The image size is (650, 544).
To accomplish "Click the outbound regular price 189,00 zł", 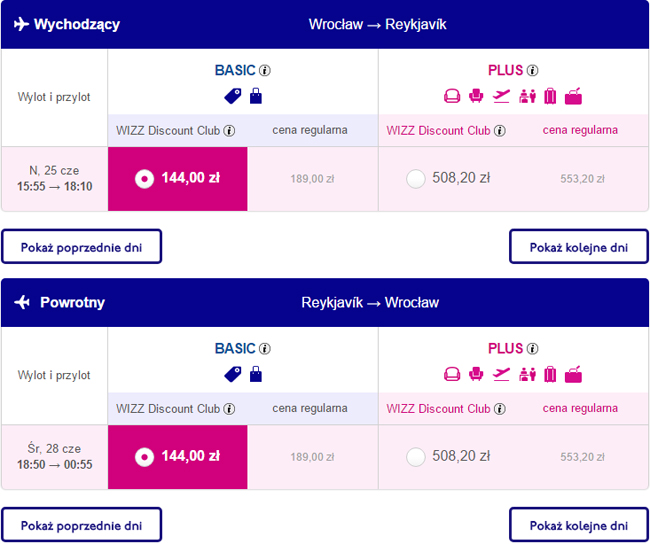I will [x=312, y=179].
